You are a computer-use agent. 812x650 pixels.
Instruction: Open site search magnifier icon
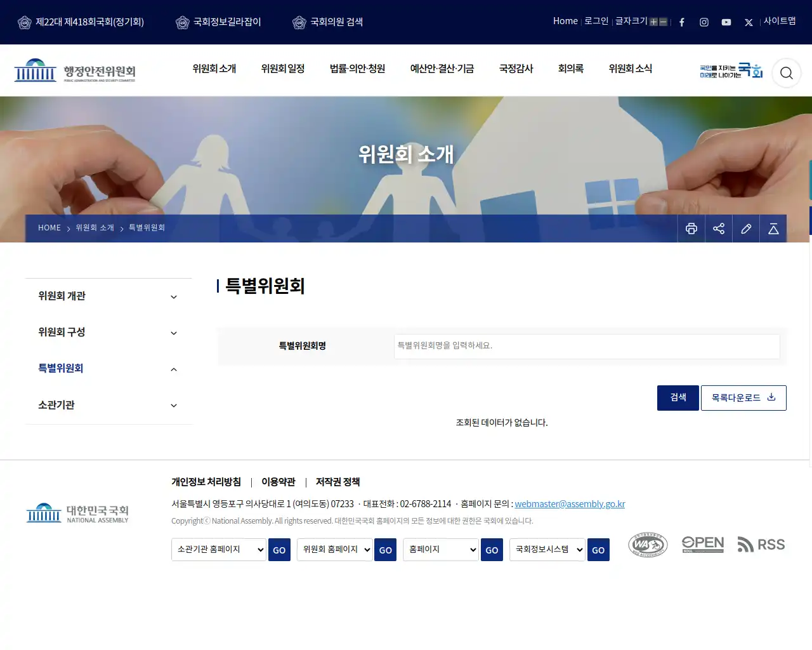click(787, 73)
